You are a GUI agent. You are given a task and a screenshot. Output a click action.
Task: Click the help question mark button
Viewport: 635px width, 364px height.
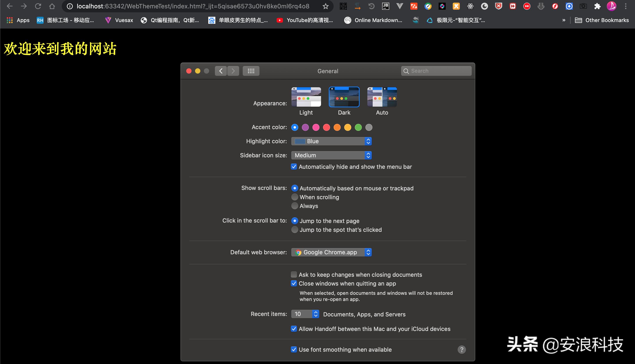[x=462, y=349]
